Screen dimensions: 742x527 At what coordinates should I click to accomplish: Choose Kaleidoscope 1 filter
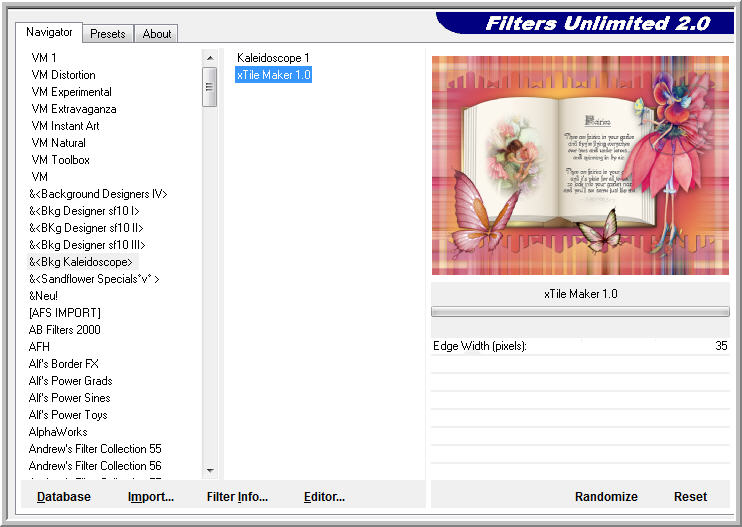pos(273,58)
